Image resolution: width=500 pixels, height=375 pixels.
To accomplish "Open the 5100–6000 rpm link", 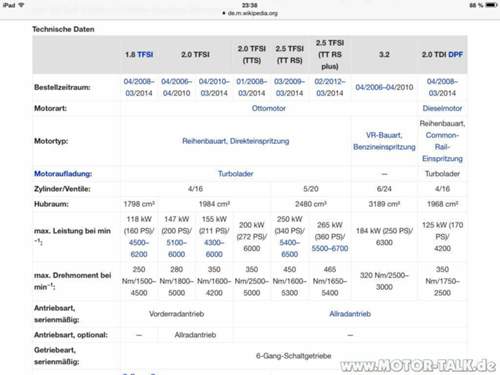I will [176, 248].
